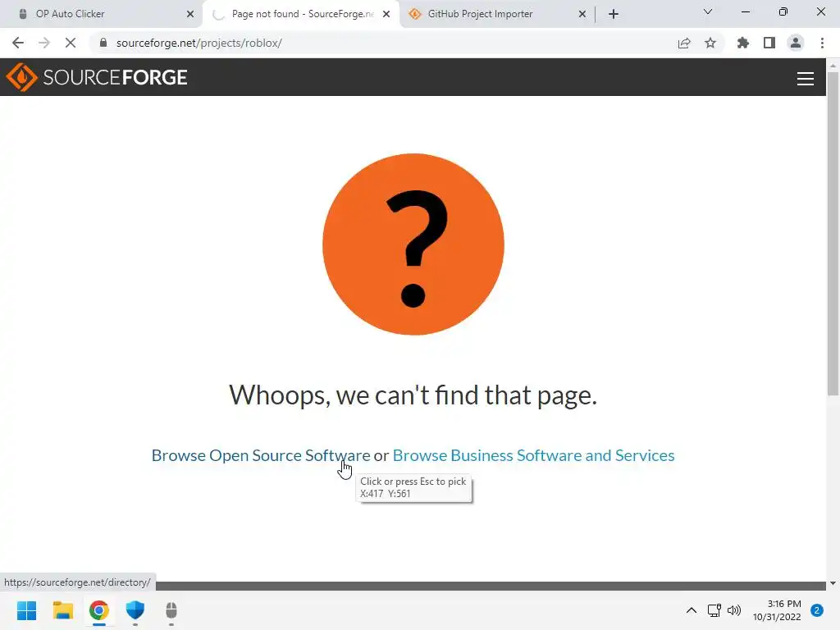The width and height of the screenshot is (840, 630).
Task: Open a new browser tab
Action: click(614, 14)
